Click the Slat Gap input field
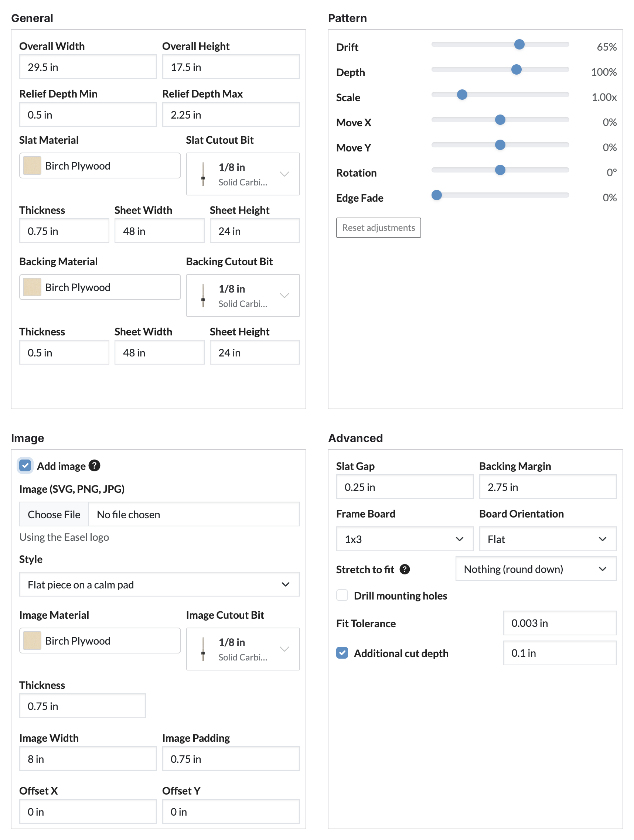The height and width of the screenshot is (840, 634). click(x=405, y=487)
